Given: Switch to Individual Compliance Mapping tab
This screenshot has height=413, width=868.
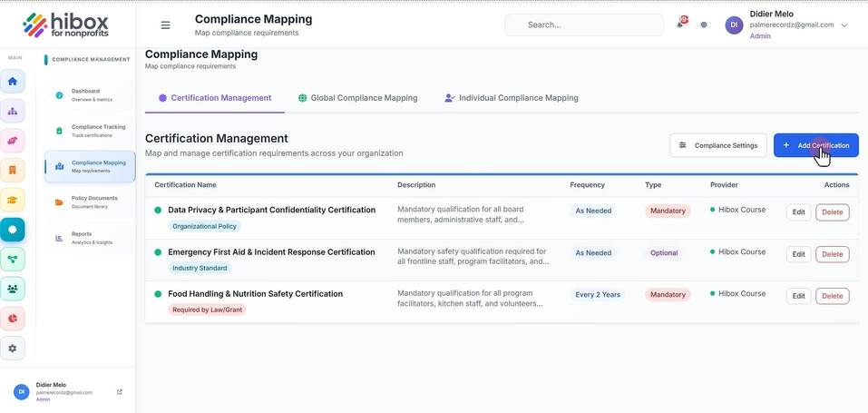Looking at the screenshot, I should pyautogui.click(x=511, y=98).
